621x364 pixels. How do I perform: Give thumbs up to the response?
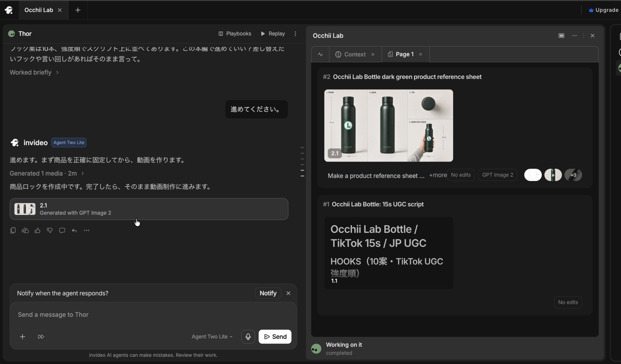coord(37,231)
